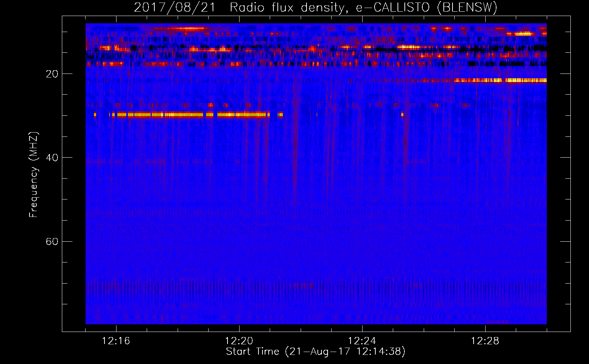Click the plot title '2017/08/21 Radio flux density, e-CALLISTO (BLENSW)'
Image resolution: width=589 pixels, height=364 pixels.
tap(316, 8)
